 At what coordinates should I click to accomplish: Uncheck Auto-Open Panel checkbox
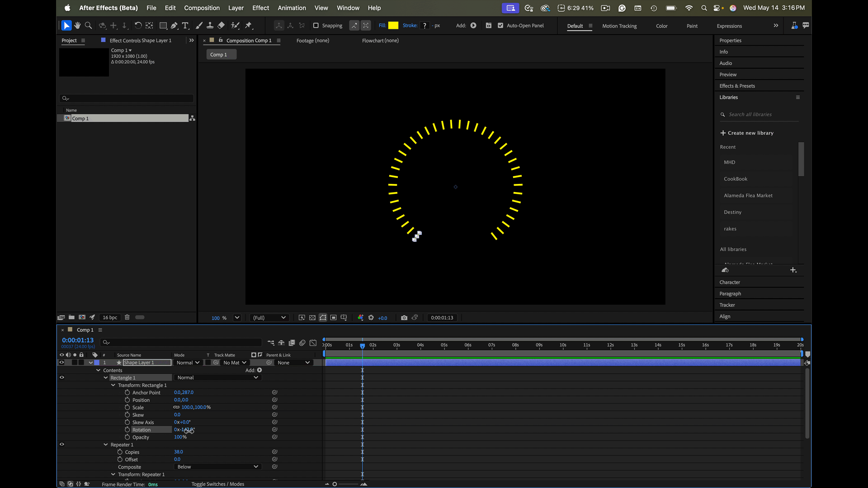click(x=500, y=26)
